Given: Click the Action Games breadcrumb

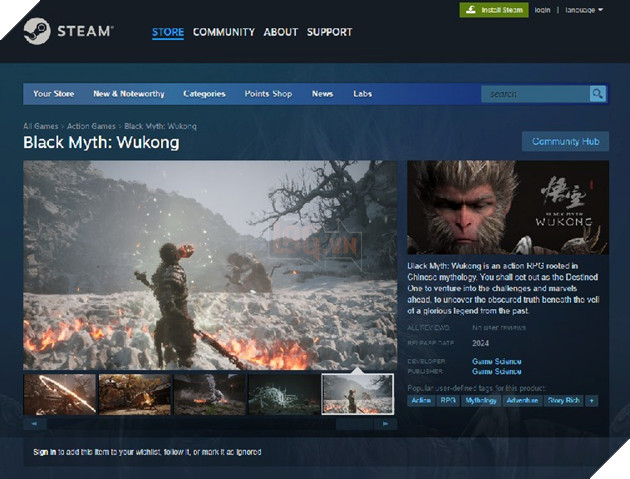Looking at the screenshot, I should tap(91, 126).
